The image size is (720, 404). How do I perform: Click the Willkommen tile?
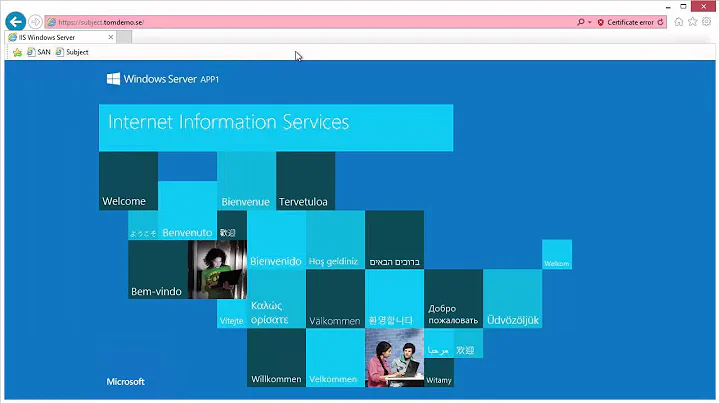pyautogui.click(x=276, y=358)
